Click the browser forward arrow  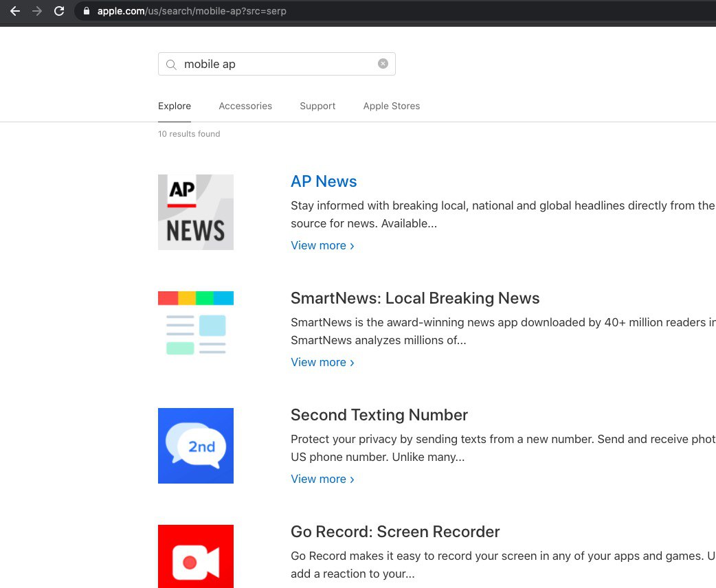click(37, 11)
